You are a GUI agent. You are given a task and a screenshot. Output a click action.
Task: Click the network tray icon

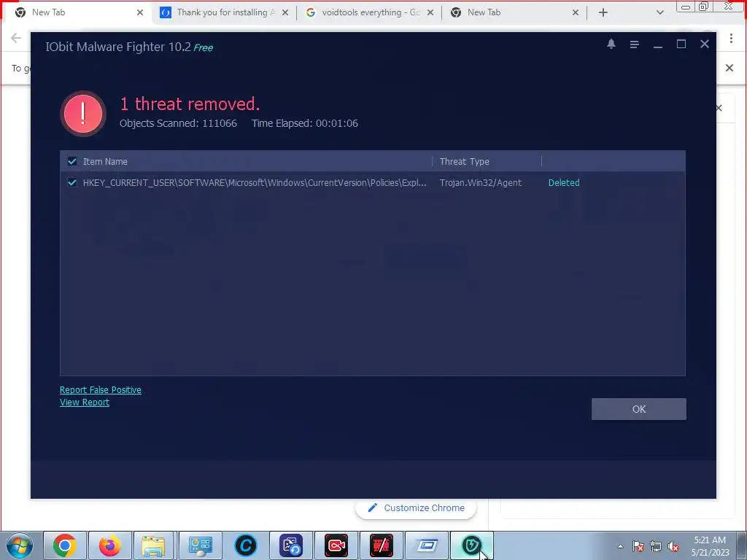656,546
